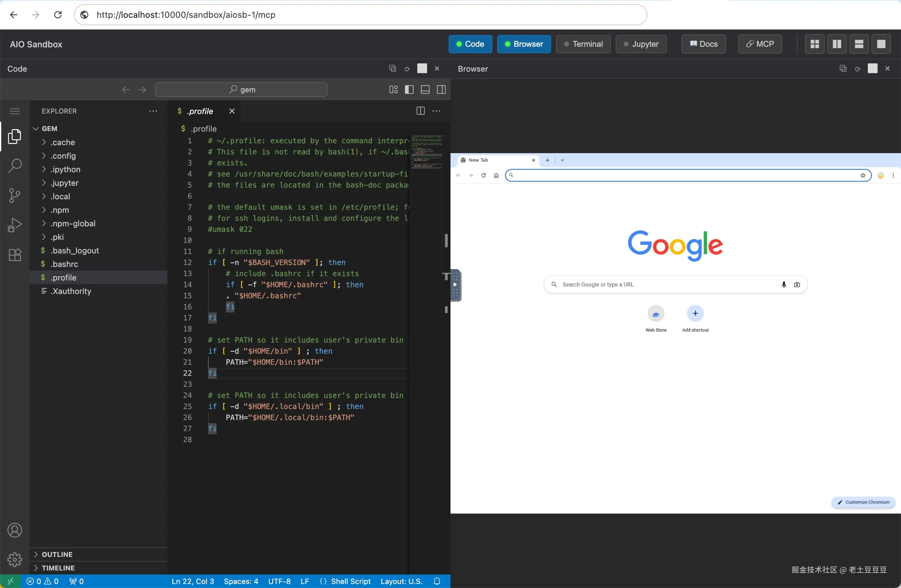Open the Extensions view icon
This screenshot has width=901, height=588.
coord(15,255)
